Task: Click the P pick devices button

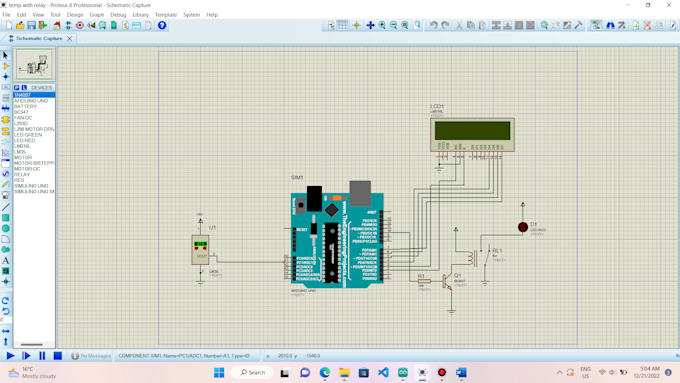Action: tap(17, 88)
